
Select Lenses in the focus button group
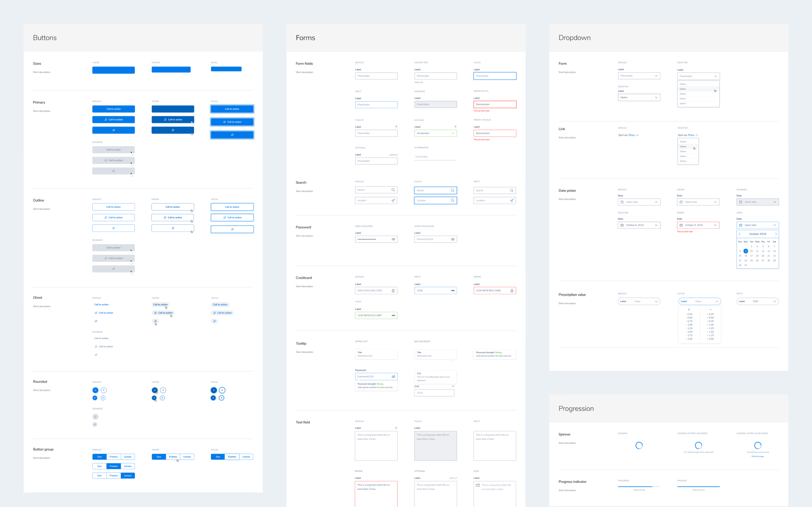(246, 457)
